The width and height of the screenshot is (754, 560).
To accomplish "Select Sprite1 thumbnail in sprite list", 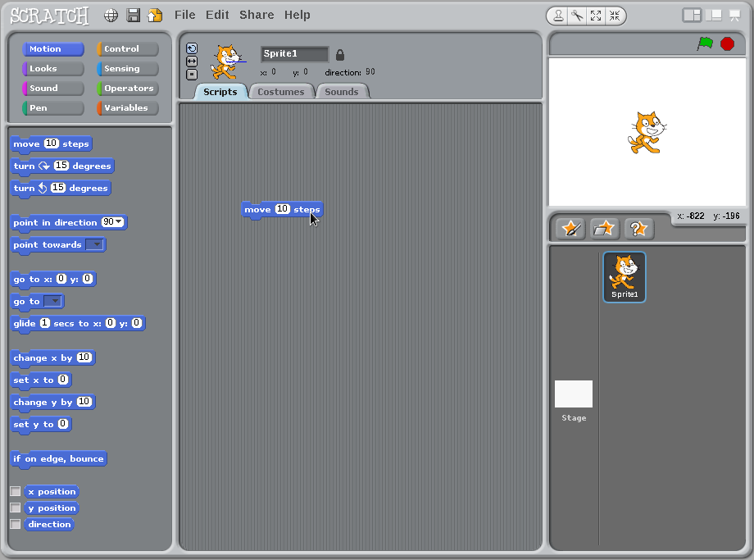I will click(x=625, y=277).
